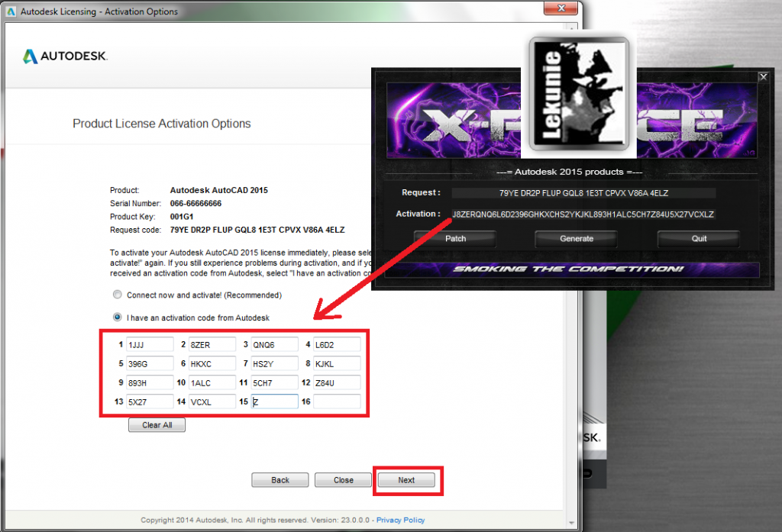Click the Activation field in X-Force window
Screen dimensions: 782x532
pos(583,214)
